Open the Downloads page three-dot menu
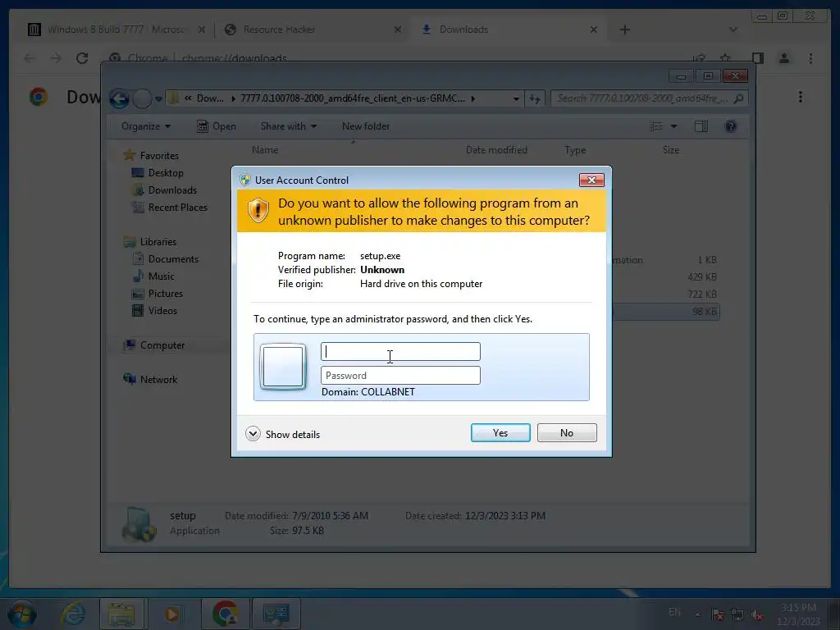 (x=801, y=97)
